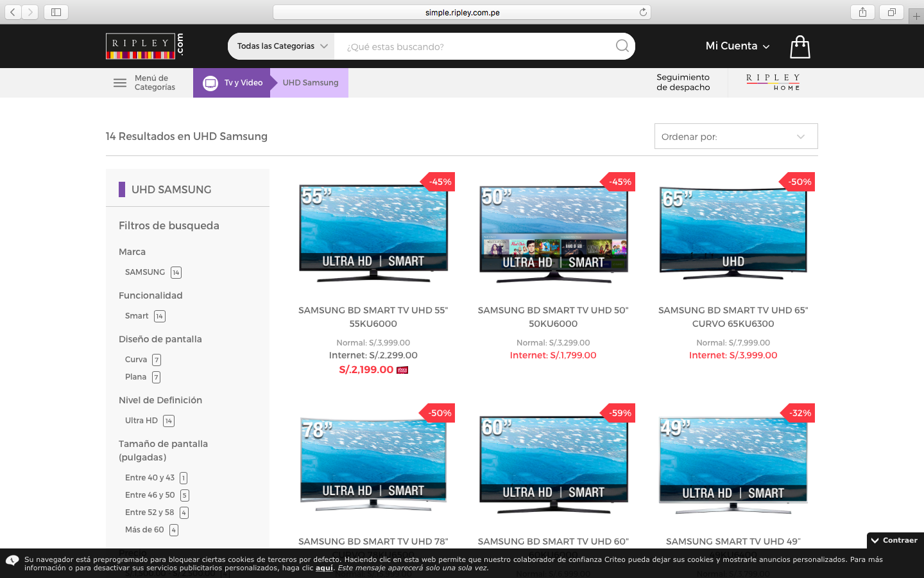Filter by brand SAMSUNG

pos(153,272)
